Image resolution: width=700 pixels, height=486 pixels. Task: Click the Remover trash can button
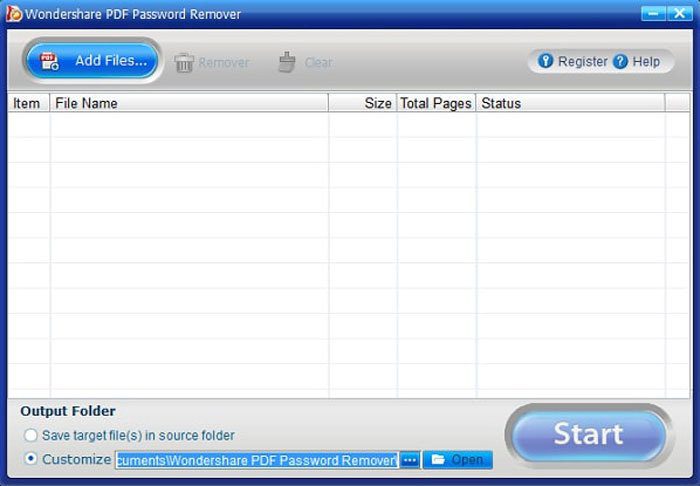point(212,62)
